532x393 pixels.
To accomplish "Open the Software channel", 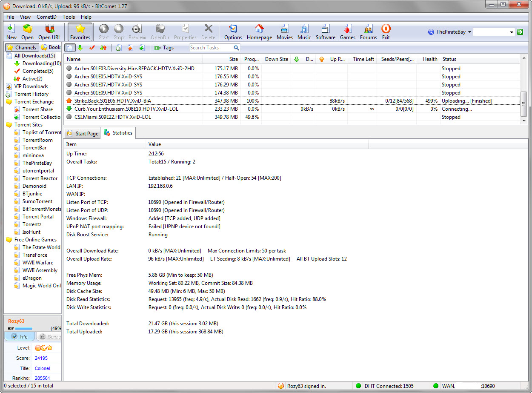I will (326, 32).
